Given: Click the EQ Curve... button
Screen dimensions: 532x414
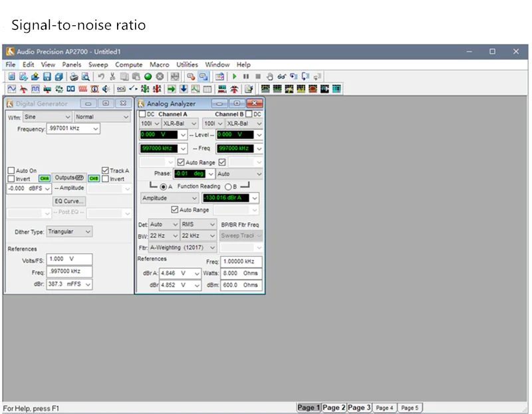Looking at the screenshot, I should pos(69,201).
